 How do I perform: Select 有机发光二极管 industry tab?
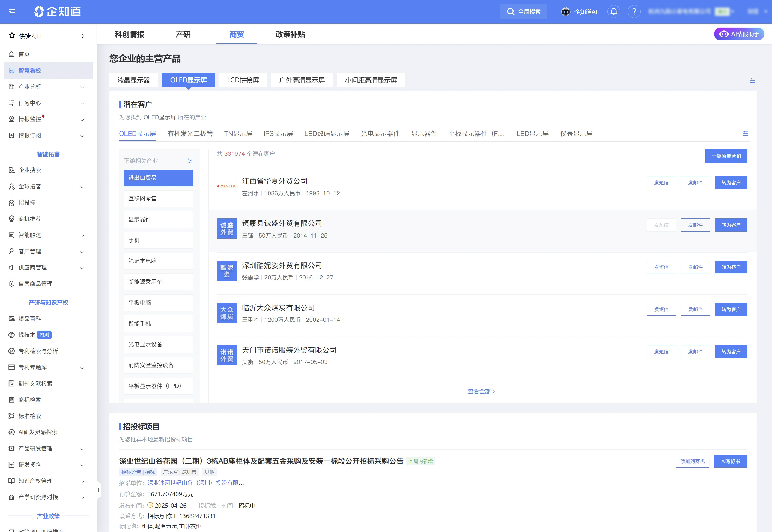pos(190,134)
